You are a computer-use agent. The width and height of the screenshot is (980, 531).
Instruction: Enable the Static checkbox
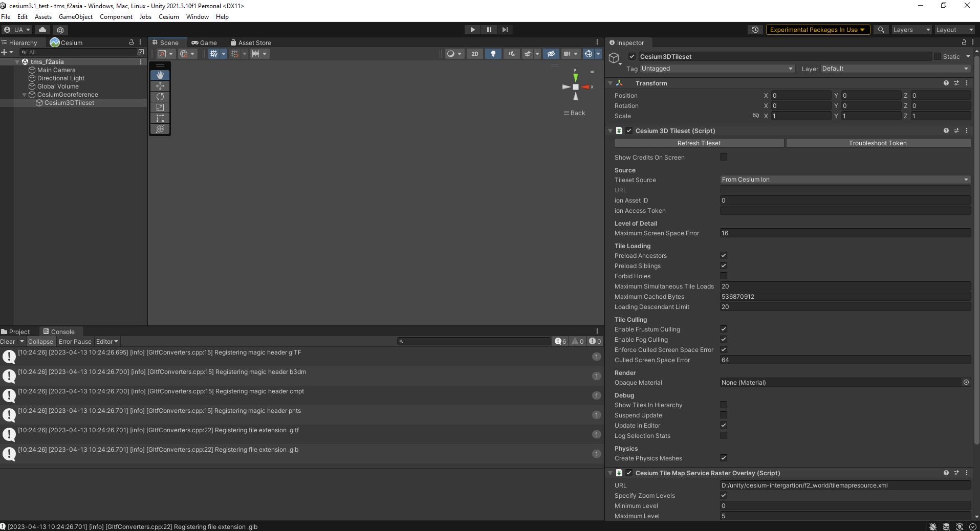[x=937, y=57]
